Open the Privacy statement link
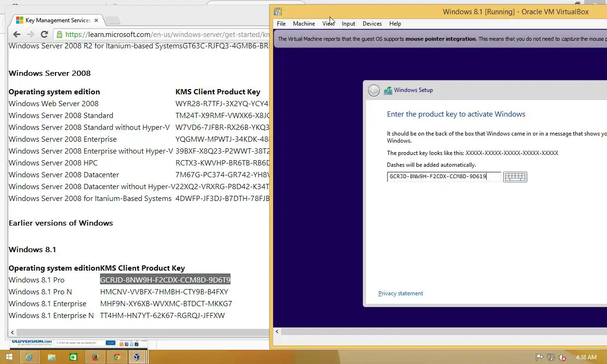Screen dimensions: 607x364 click(401, 293)
